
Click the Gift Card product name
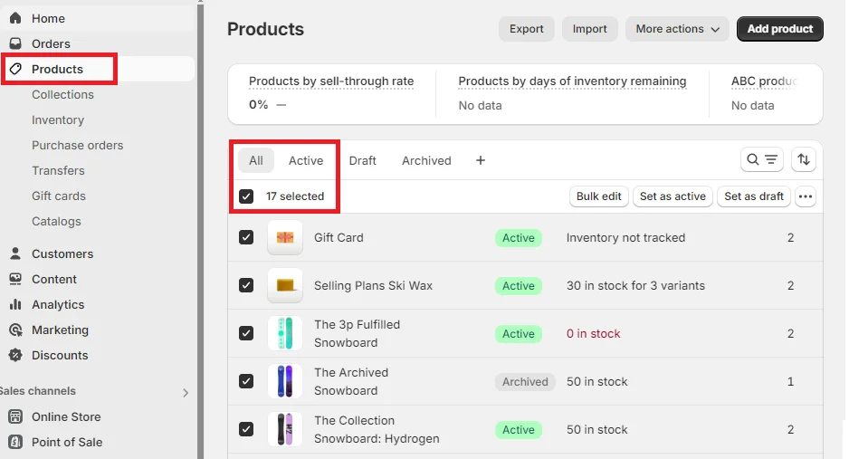tap(339, 237)
